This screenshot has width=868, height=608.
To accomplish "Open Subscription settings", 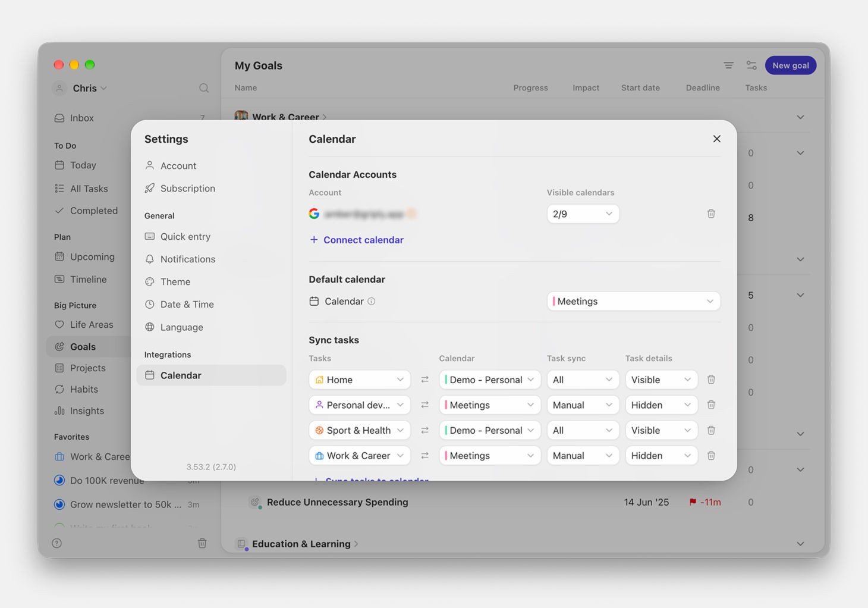I will 211,189.
